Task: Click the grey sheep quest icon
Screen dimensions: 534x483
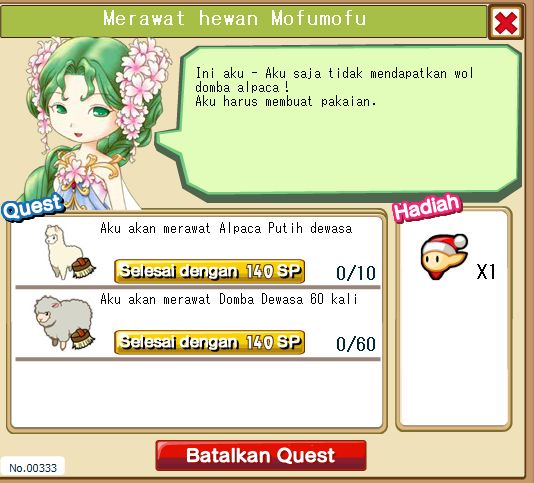Action: pos(64,323)
